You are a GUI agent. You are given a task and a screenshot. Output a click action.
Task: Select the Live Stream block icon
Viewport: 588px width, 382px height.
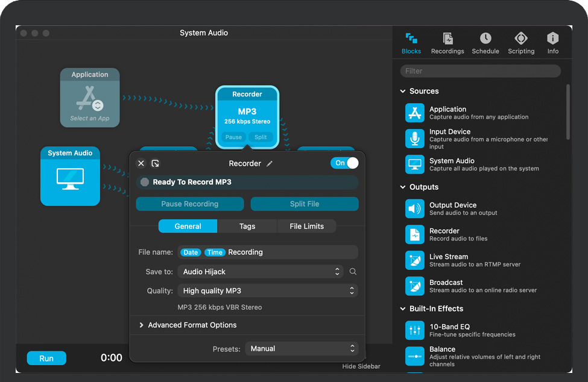(415, 260)
